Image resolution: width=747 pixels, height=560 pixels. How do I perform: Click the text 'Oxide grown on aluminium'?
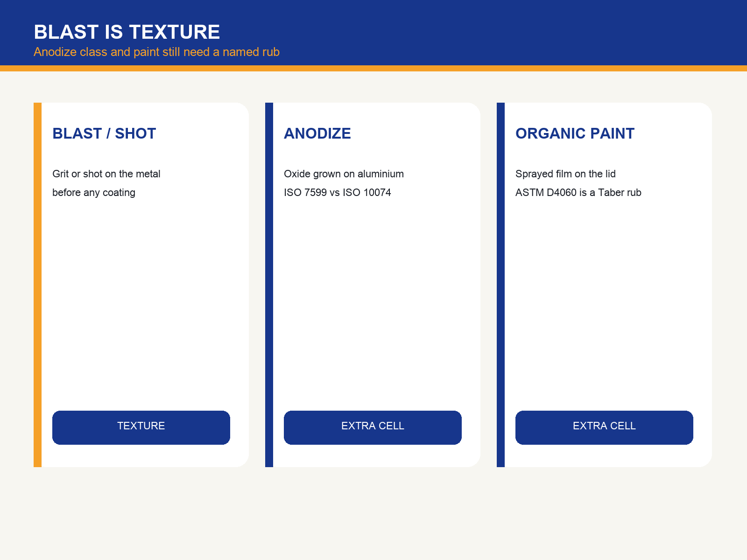[x=344, y=174]
